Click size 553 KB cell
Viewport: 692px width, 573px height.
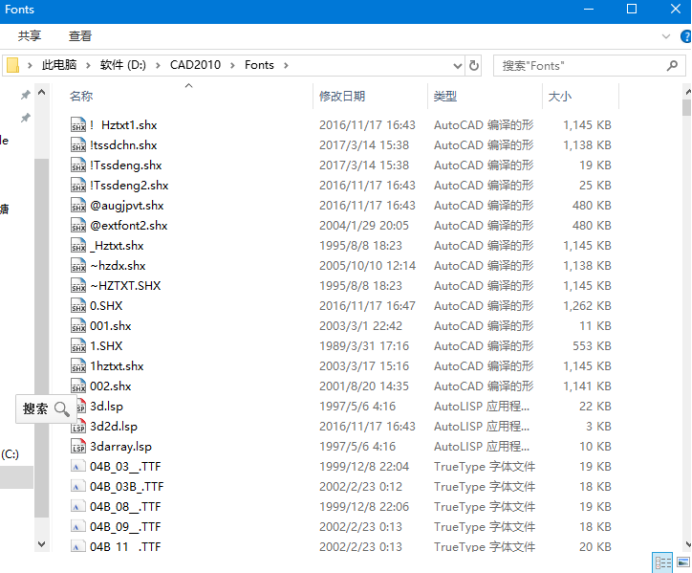pos(592,346)
